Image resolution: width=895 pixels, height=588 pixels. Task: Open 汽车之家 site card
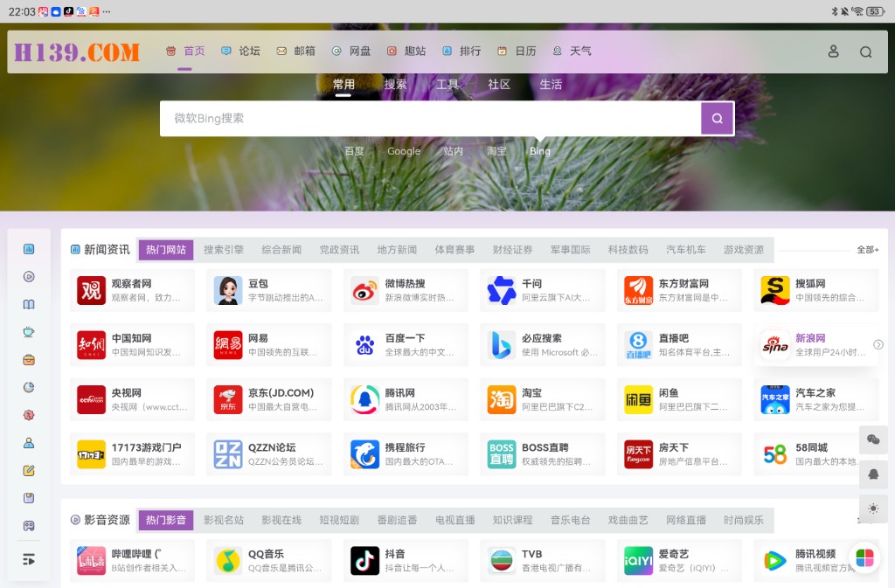[816, 400]
